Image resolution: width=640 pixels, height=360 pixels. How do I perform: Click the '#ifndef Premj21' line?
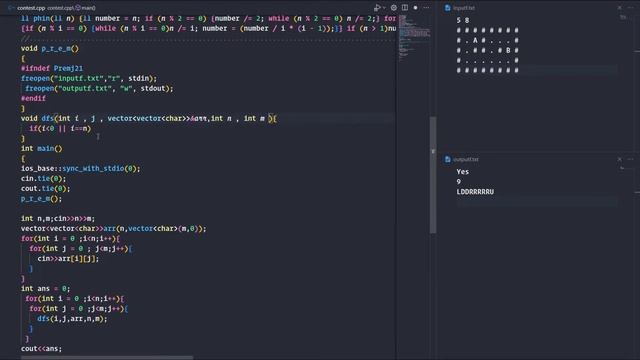point(52,68)
